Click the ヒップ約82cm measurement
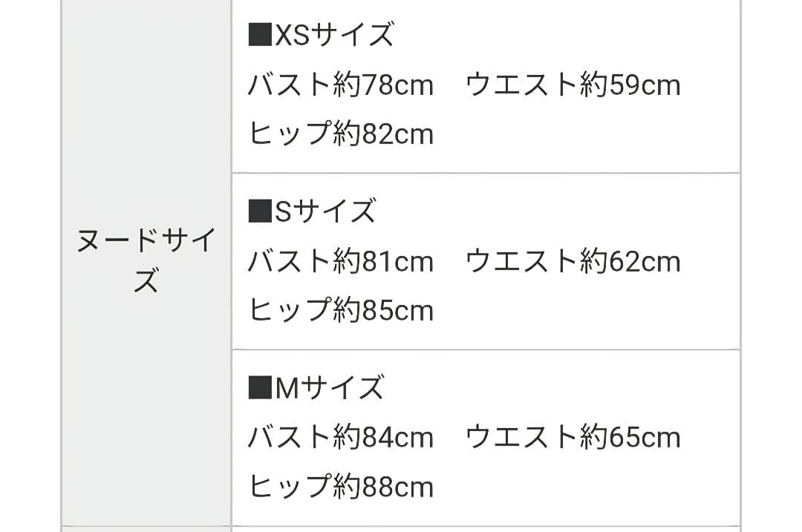Screen dimensions: 802x532 tap(340, 134)
